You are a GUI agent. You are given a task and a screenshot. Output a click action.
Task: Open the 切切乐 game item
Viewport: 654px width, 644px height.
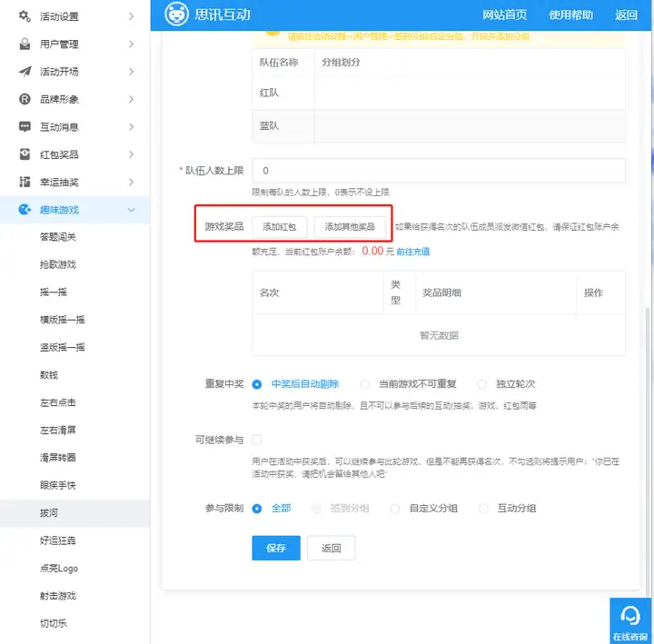tap(54, 623)
